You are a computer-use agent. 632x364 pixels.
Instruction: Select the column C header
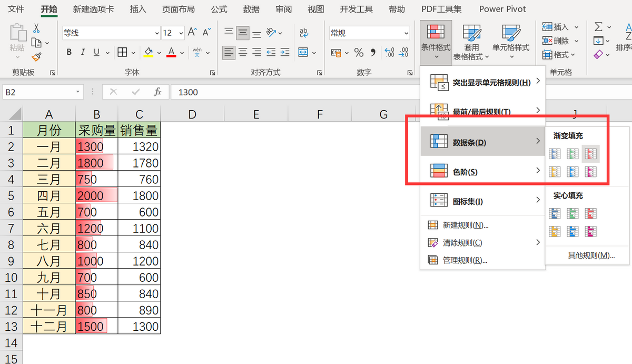pyautogui.click(x=139, y=114)
